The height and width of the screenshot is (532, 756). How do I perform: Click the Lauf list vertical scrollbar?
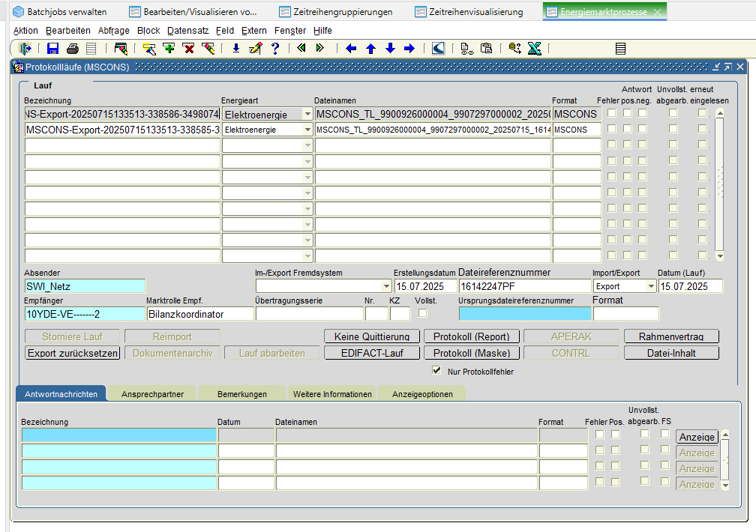point(720,185)
